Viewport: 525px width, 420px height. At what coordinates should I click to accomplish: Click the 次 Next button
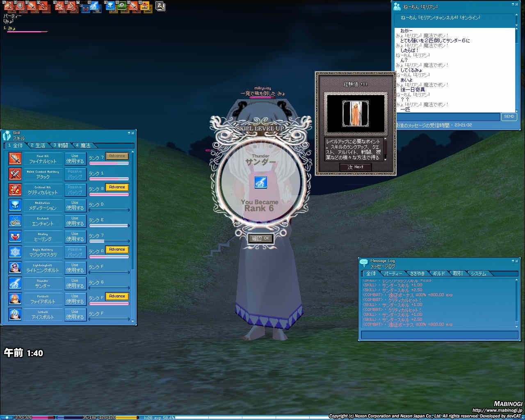[x=356, y=167]
